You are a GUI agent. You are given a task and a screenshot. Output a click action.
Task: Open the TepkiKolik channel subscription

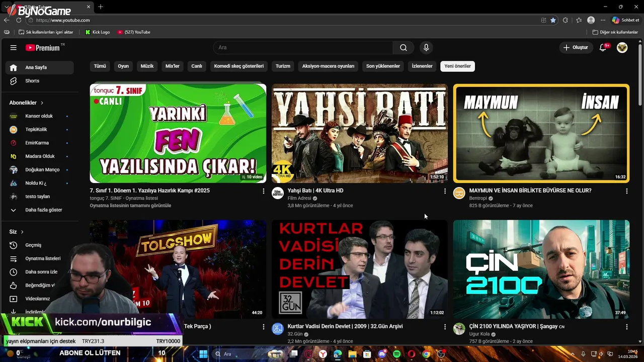40,130
